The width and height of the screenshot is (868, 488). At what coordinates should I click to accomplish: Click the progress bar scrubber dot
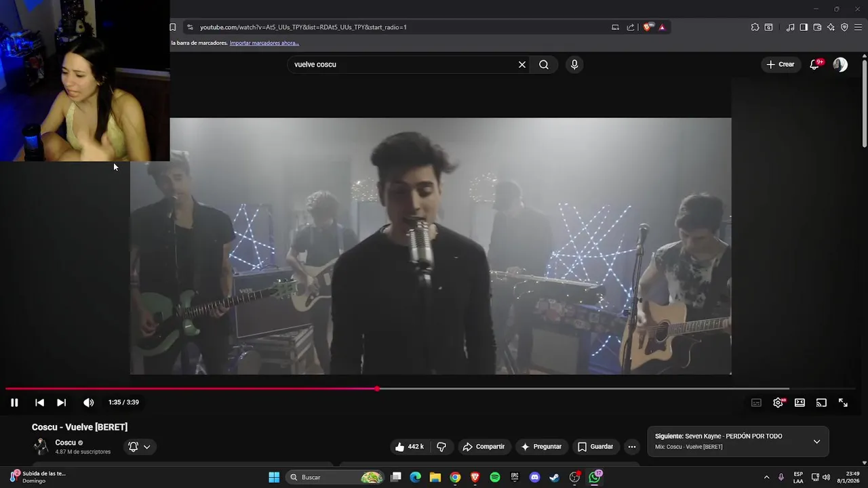tap(377, 388)
